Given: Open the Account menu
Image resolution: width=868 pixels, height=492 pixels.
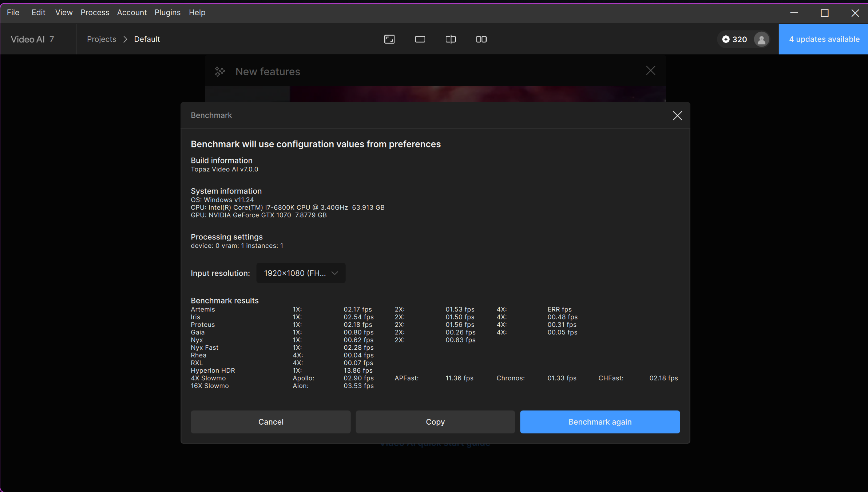Looking at the screenshot, I should [132, 12].
